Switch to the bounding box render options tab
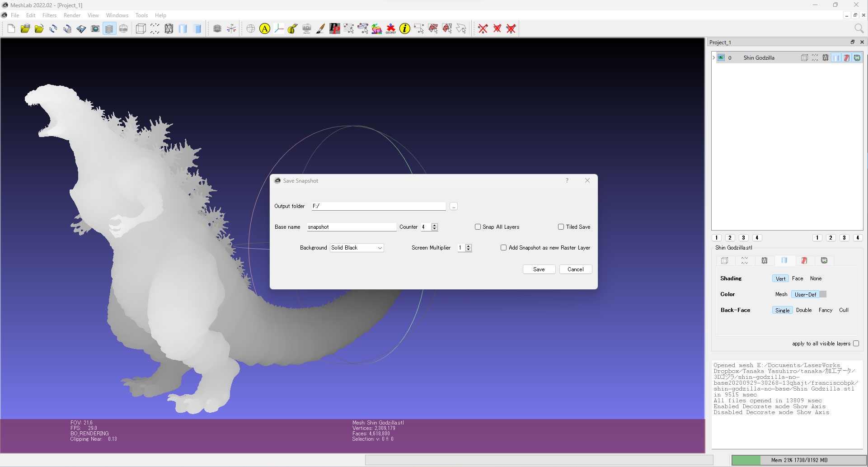The width and height of the screenshot is (868, 467). [725, 260]
